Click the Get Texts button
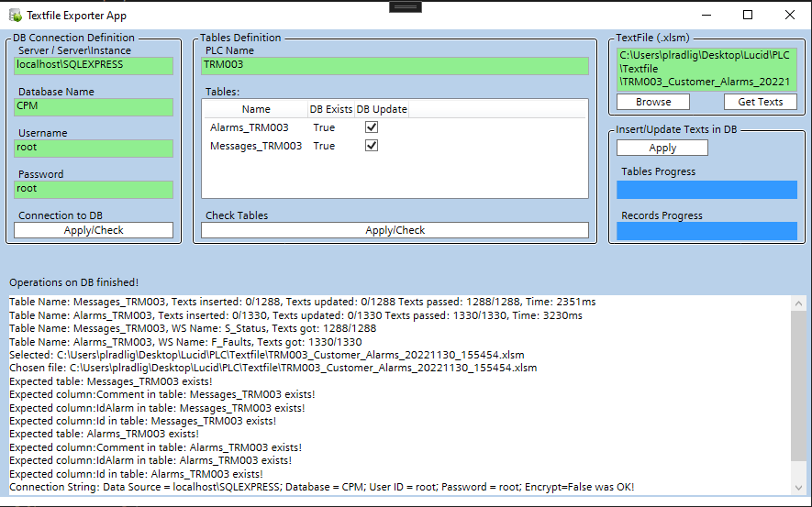Screen dimensions: 812x507 761,102
